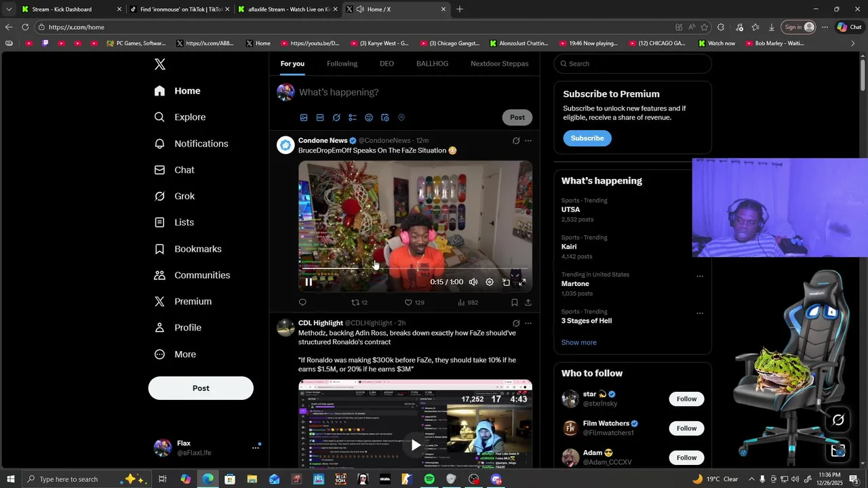
Task: Switch to the BALLHOG tab
Action: coord(432,64)
